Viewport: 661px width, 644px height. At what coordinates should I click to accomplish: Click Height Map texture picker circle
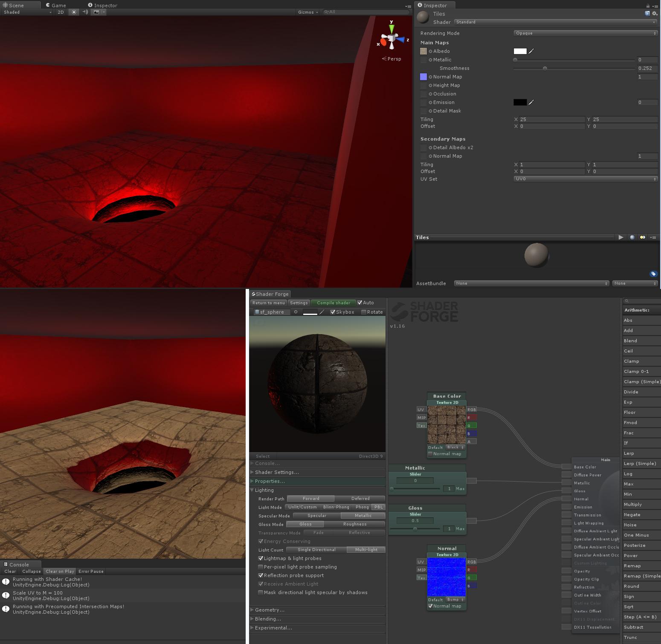430,85
